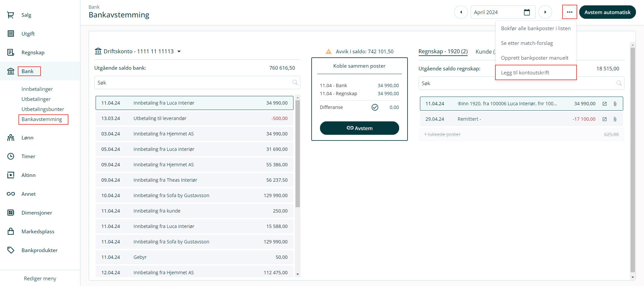
Task: Click the Lønn people icon
Action: point(11,138)
